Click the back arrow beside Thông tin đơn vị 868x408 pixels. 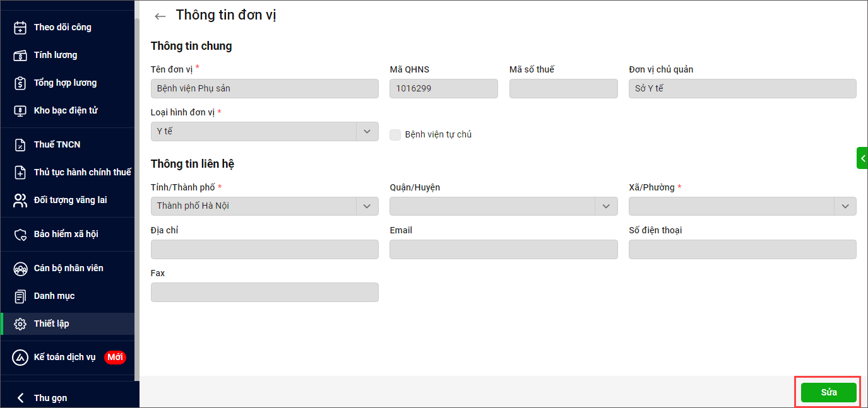(x=160, y=16)
